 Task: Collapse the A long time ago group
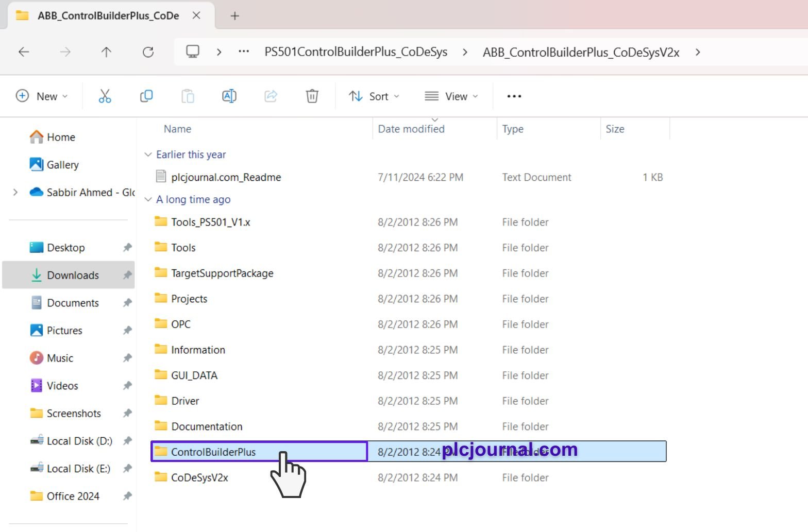[x=148, y=199]
